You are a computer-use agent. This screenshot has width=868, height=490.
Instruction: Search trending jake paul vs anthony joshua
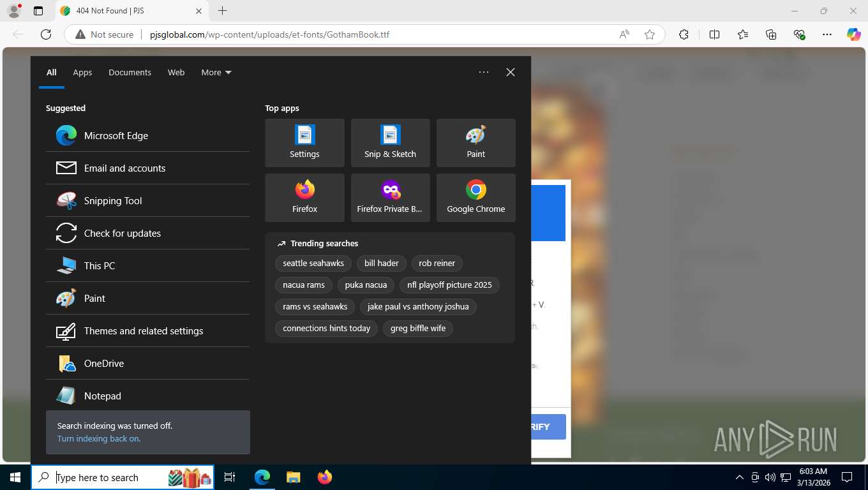tap(418, 306)
